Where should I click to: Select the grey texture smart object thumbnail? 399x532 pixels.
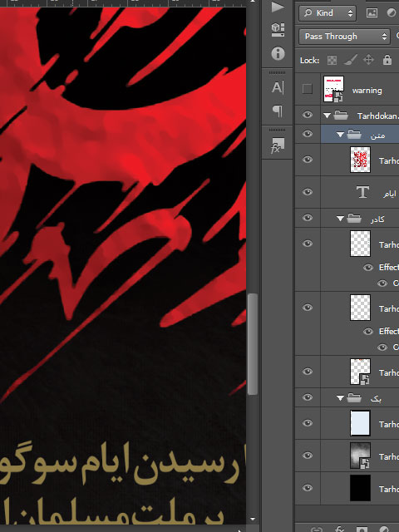[x=360, y=456]
